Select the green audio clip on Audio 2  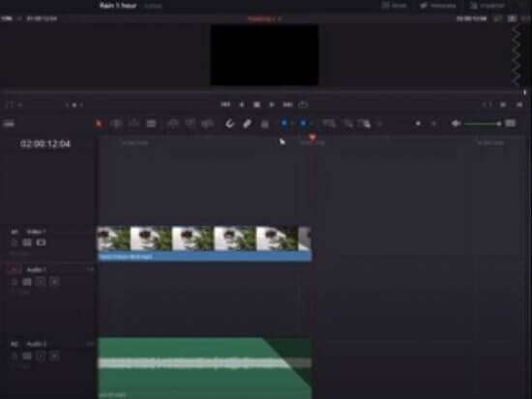coord(205,368)
